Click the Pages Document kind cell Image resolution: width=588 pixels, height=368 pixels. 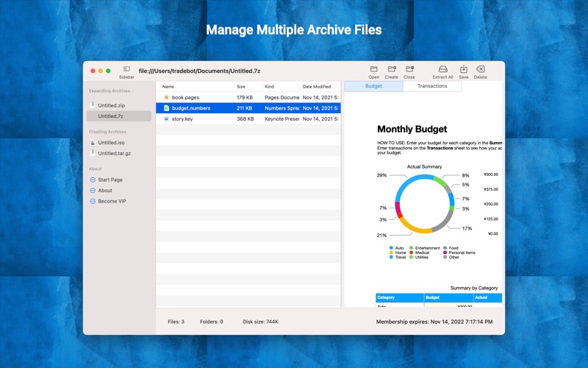pyautogui.click(x=282, y=97)
